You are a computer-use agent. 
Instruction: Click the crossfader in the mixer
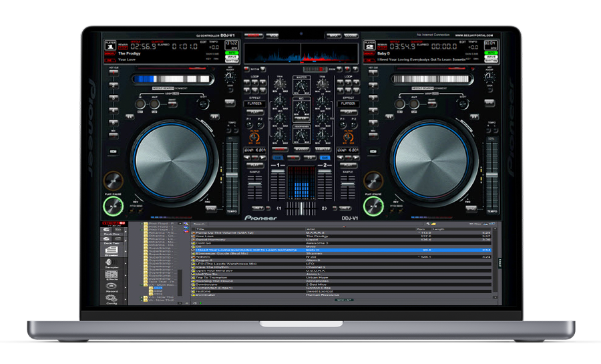pyautogui.click(x=301, y=208)
